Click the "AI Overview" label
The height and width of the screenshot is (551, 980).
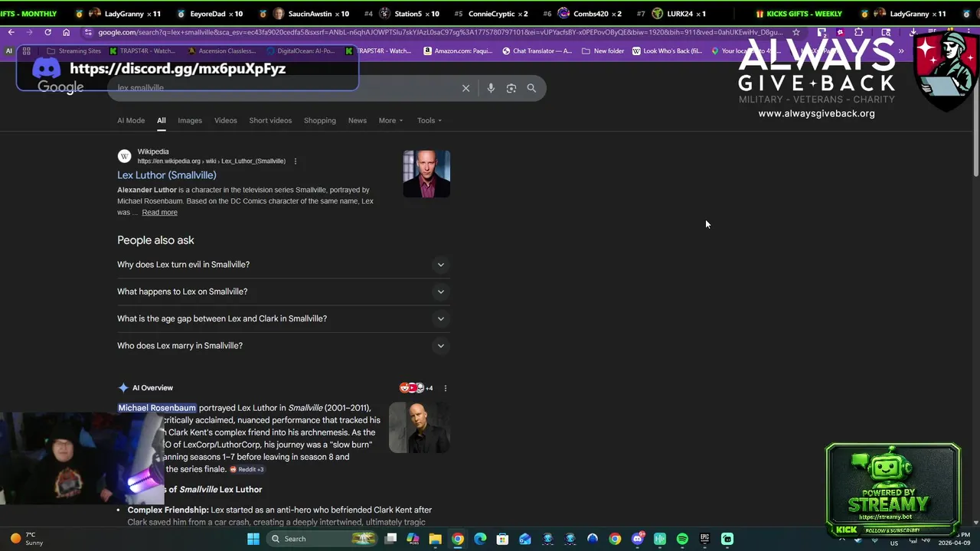tap(152, 388)
